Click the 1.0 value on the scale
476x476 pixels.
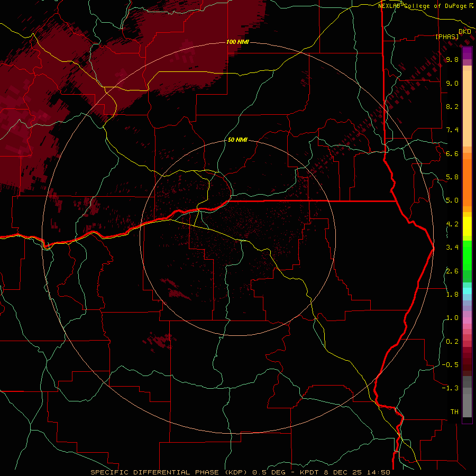point(452,318)
